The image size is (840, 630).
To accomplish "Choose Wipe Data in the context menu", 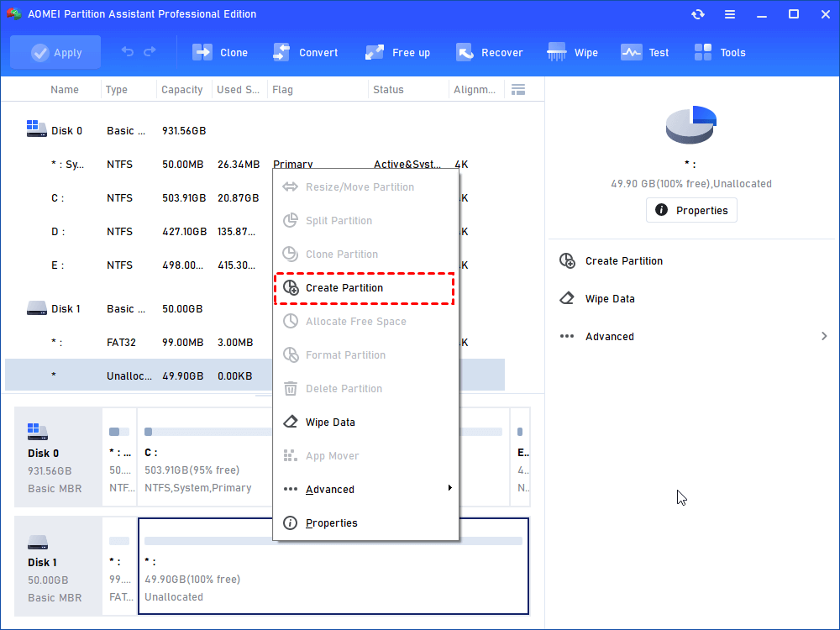I will 365,423.
